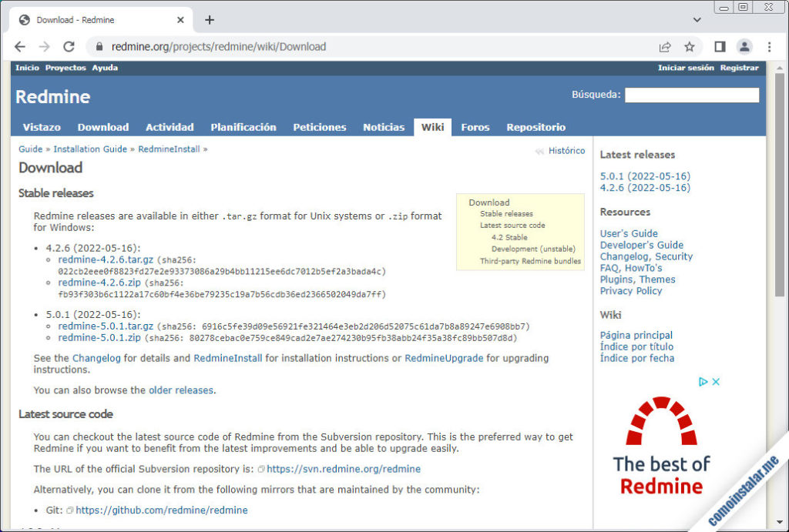Click Iniciar sesión to log in

click(685, 67)
